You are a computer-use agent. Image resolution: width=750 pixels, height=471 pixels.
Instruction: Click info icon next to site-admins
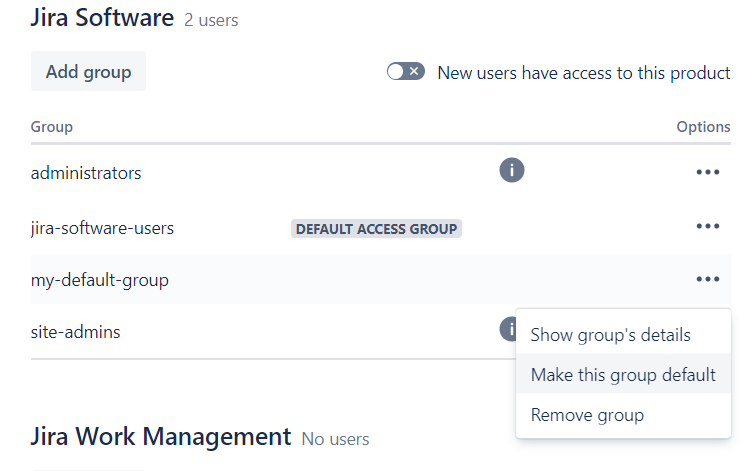tap(508, 329)
